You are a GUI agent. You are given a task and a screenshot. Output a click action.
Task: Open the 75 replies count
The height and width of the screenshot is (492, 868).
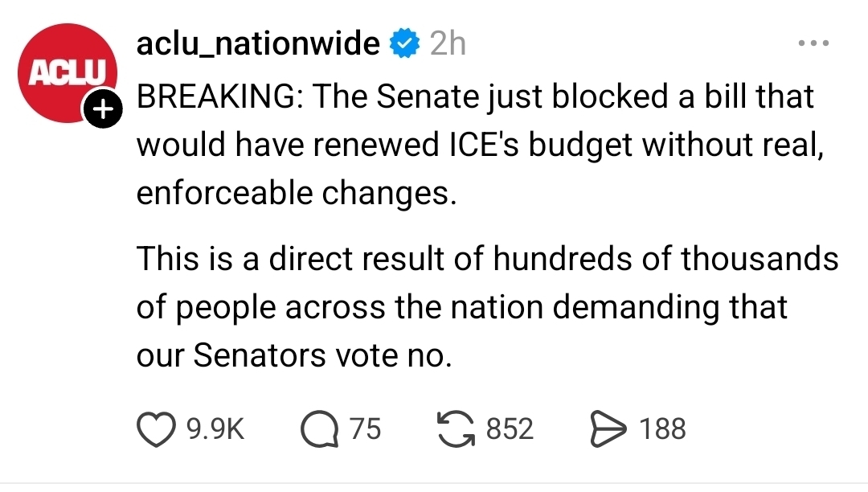366,428
